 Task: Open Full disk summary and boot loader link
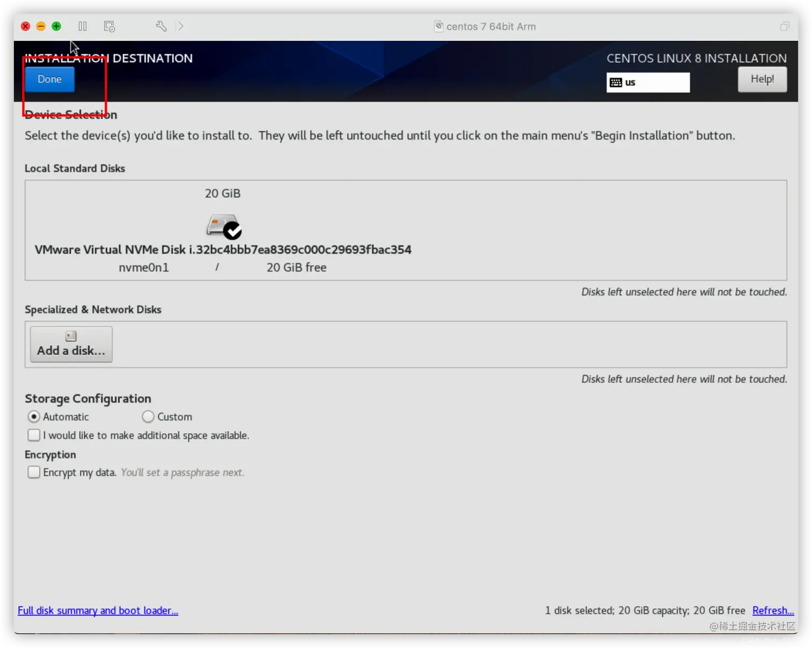tap(98, 610)
